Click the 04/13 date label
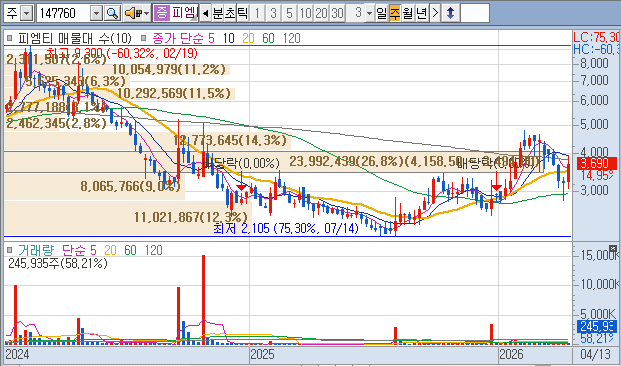Screen dimensions: 621x366 (596, 354)
